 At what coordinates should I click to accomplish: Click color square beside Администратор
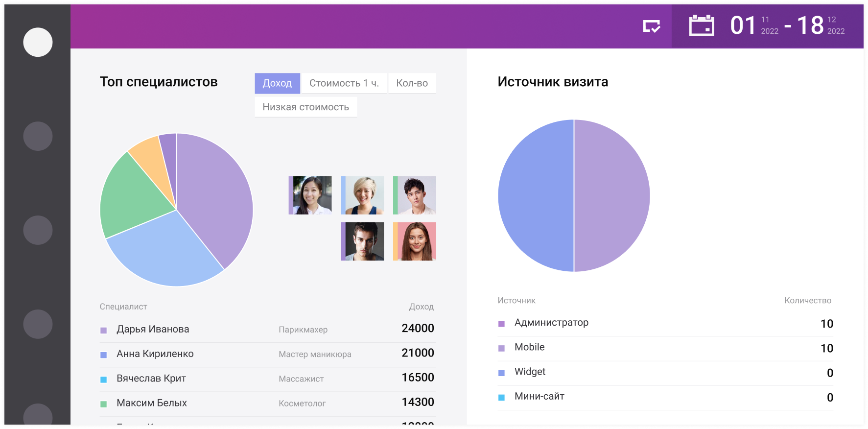(x=501, y=324)
